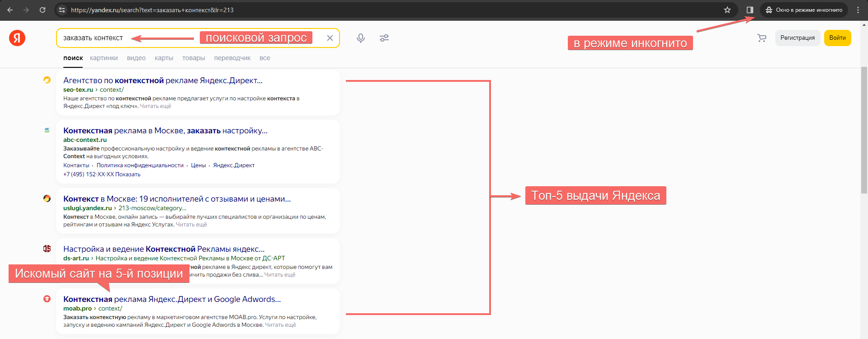Open result 'Контекст в Москве: 19 исполнителей'
Image resolution: width=868 pixels, height=339 pixels.
pyautogui.click(x=177, y=199)
